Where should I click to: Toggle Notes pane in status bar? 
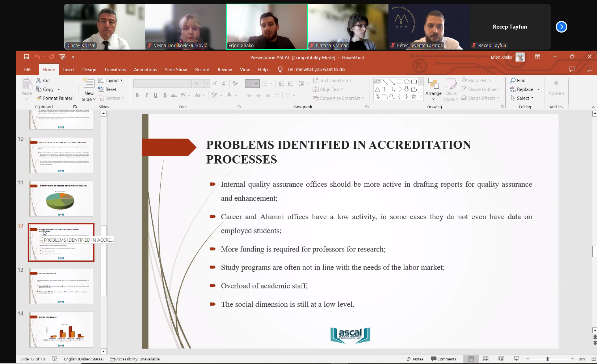(x=415, y=359)
